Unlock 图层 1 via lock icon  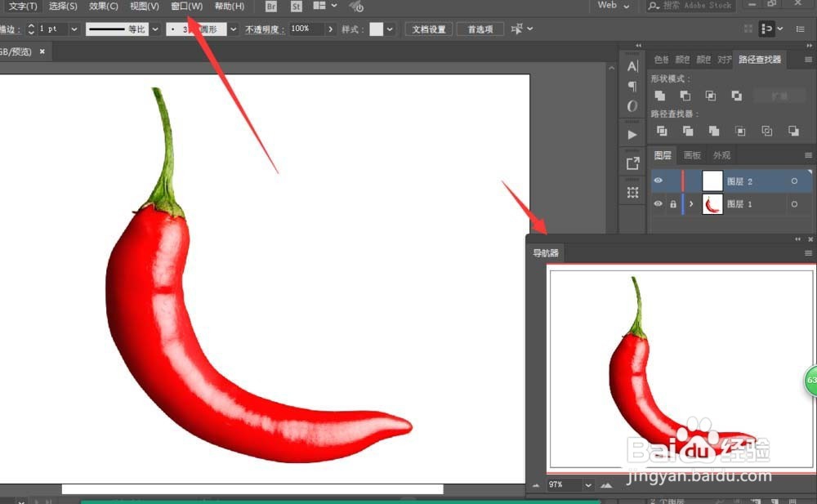(673, 204)
